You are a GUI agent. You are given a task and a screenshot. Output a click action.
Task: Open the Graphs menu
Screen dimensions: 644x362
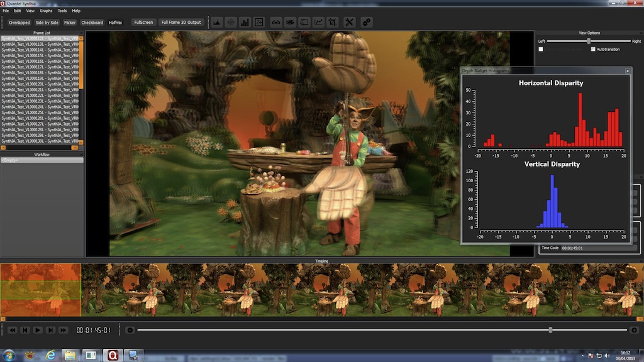click(x=46, y=11)
